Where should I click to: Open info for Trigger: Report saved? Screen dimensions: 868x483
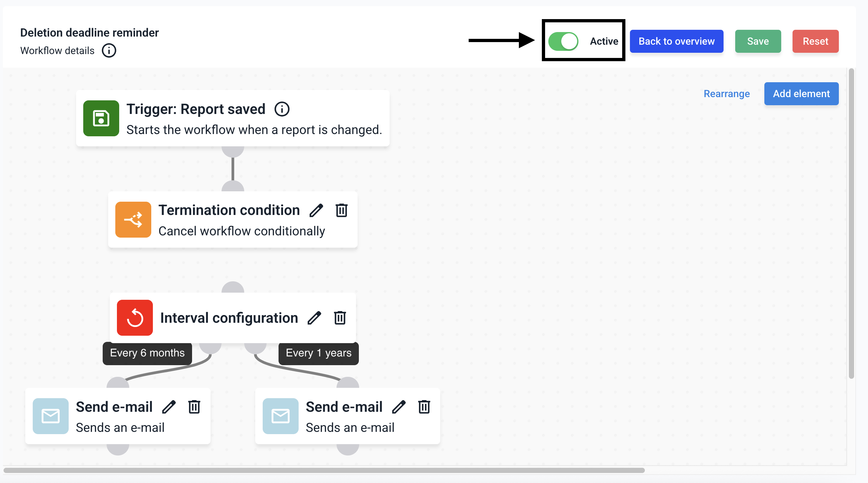tap(282, 109)
